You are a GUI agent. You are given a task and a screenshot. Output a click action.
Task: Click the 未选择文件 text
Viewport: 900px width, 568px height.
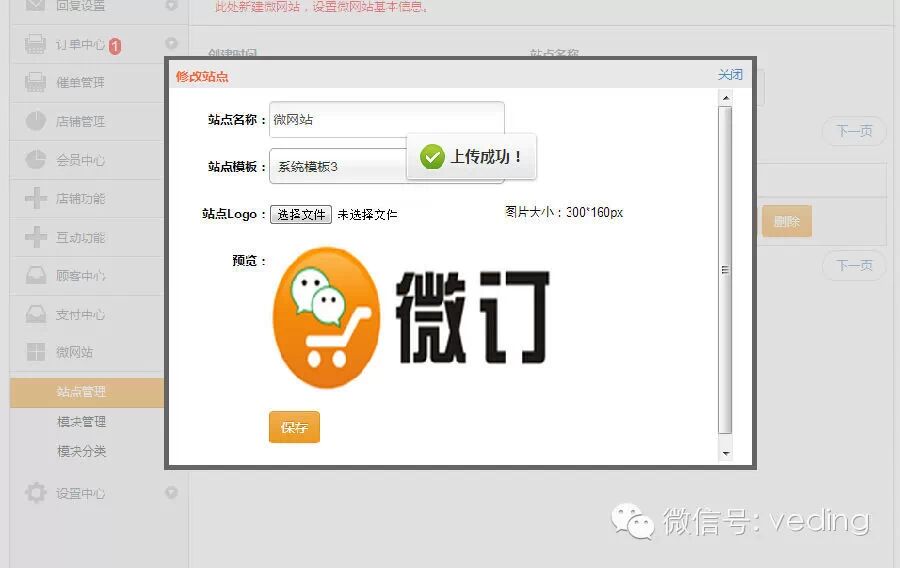[x=367, y=215]
